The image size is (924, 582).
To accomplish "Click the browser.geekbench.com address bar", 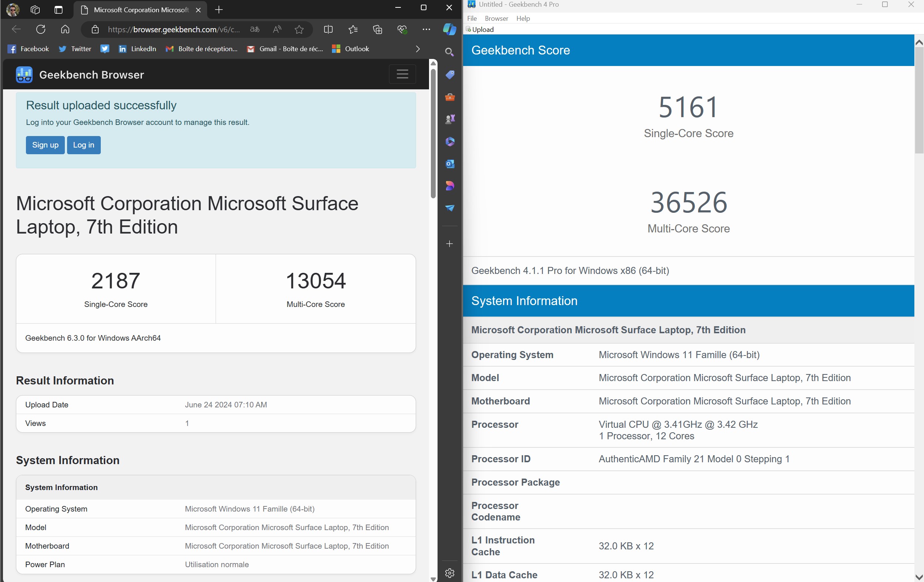I will [x=173, y=30].
